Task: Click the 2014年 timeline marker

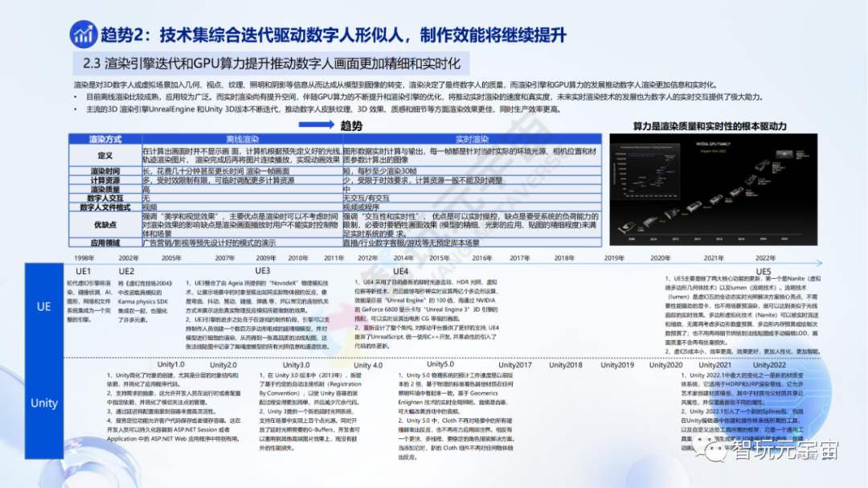Action: (x=403, y=258)
